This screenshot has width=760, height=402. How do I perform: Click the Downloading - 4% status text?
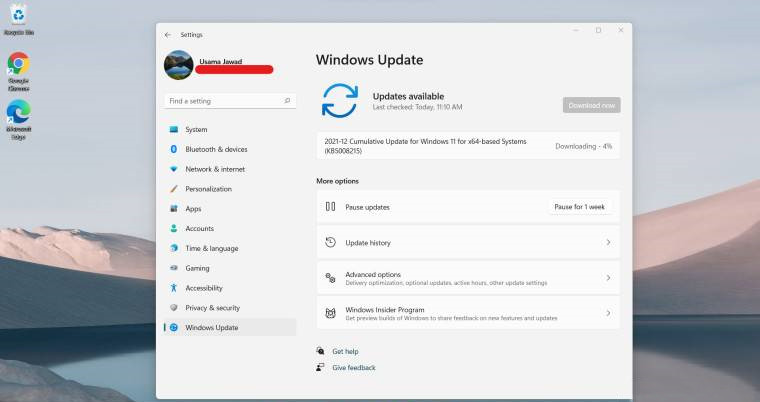tap(584, 146)
